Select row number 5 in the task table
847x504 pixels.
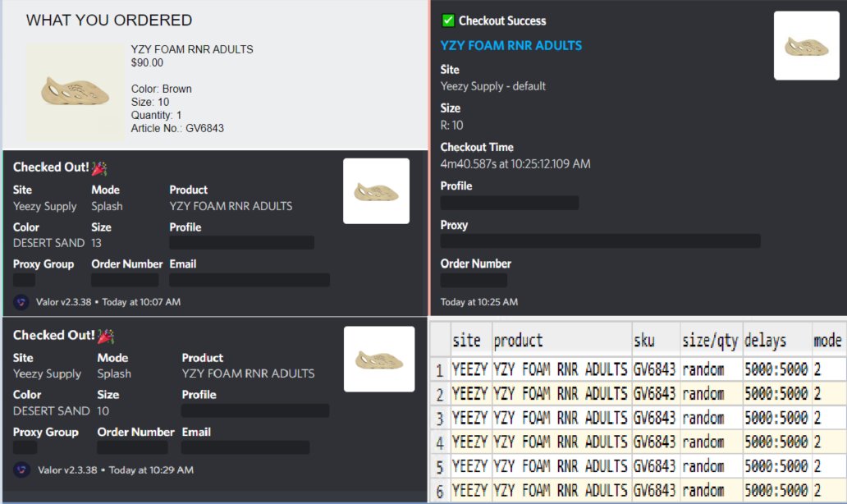440,466
